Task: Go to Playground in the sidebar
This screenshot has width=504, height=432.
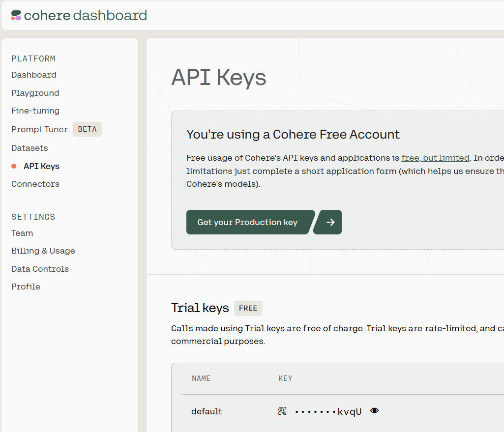Action: pyautogui.click(x=35, y=93)
